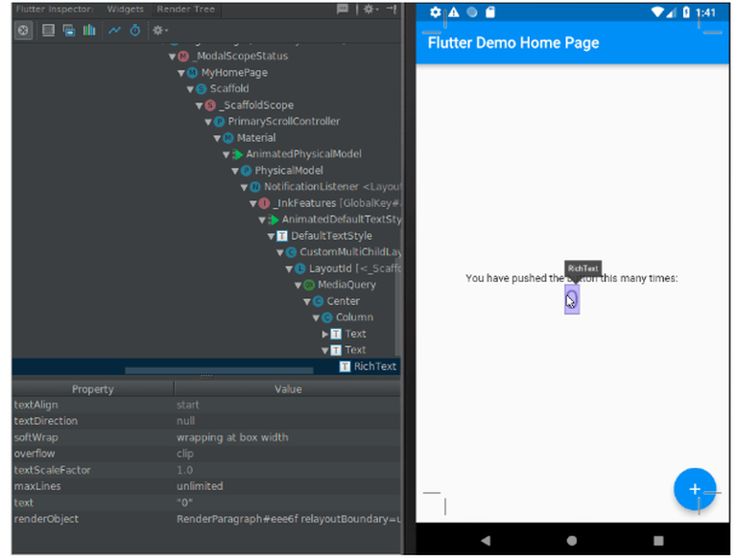The height and width of the screenshot is (560, 739).
Task: Tap the settings gear in Android status bar
Action: tap(436, 12)
